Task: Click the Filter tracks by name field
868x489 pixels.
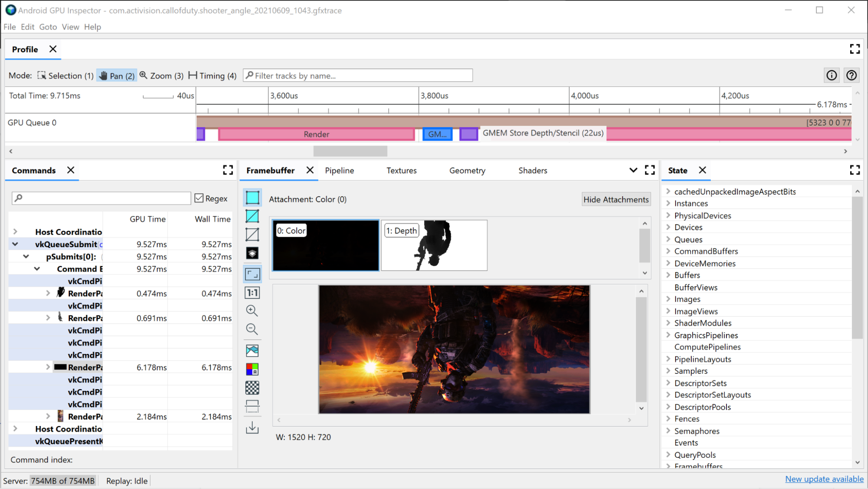Action: coord(358,76)
